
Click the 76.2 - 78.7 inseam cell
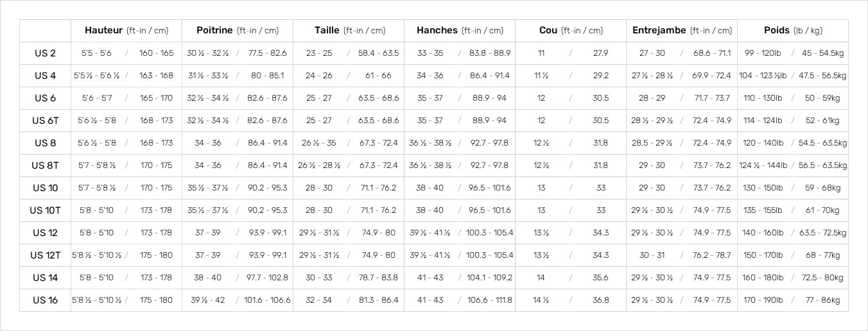712,255
